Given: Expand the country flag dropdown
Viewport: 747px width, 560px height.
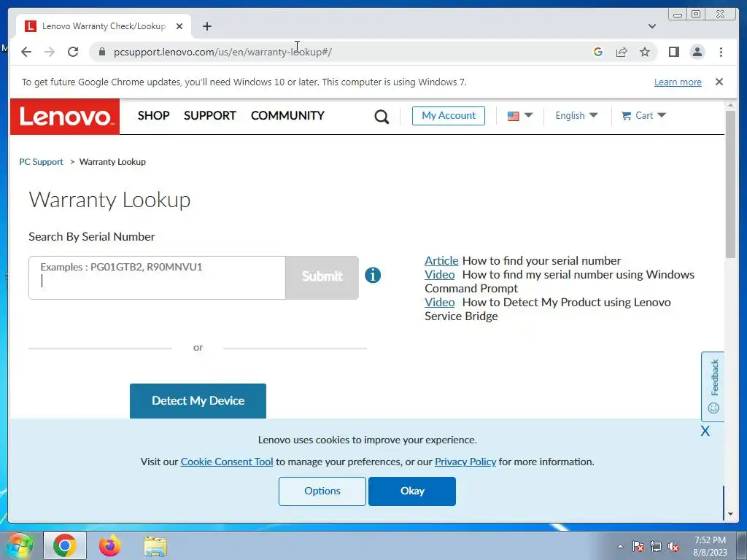Looking at the screenshot, I should coord(519,116).
